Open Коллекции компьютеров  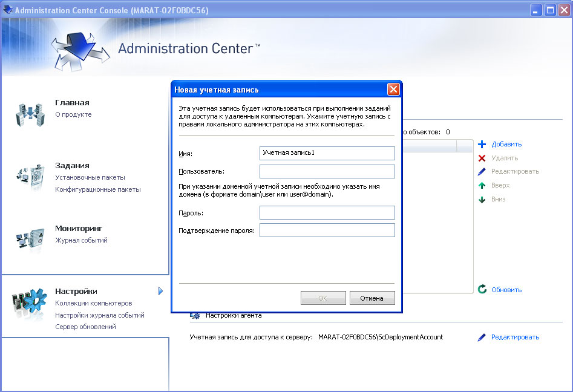[x=94, y=303]
